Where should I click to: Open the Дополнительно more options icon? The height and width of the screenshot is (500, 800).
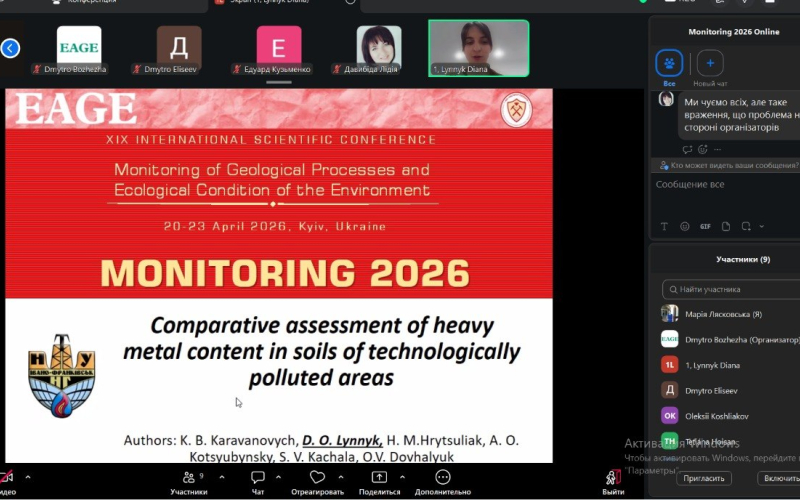pos(443,478)
